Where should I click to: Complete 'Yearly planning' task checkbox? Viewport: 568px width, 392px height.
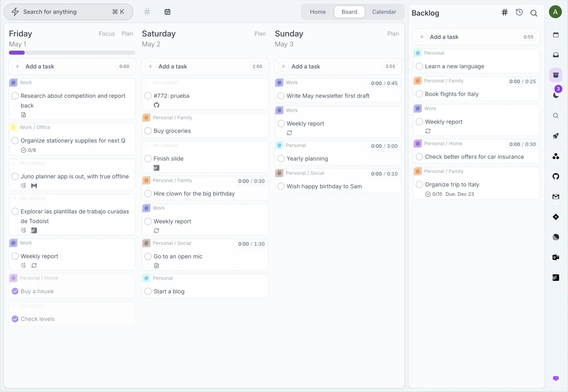[x=281, y=159]
